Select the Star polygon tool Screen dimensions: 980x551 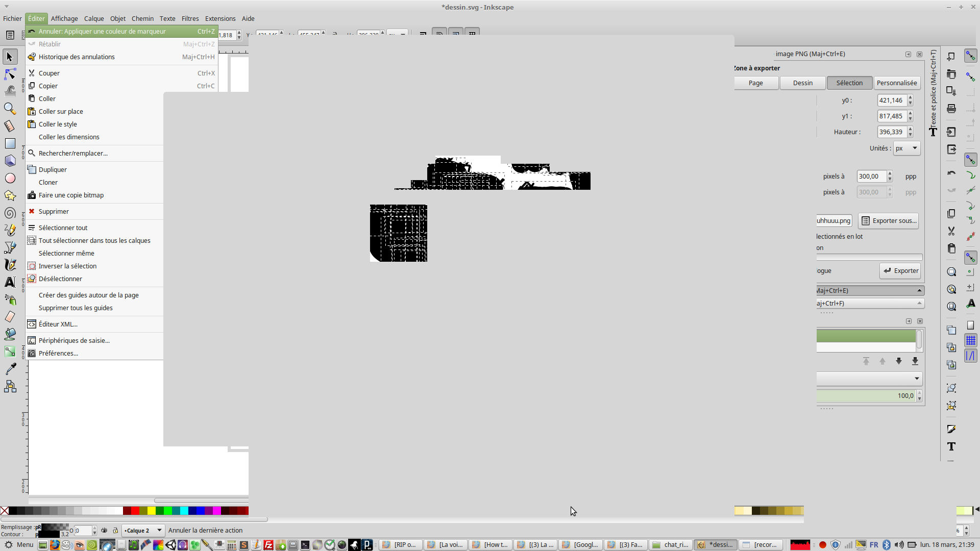click(10, 195)
